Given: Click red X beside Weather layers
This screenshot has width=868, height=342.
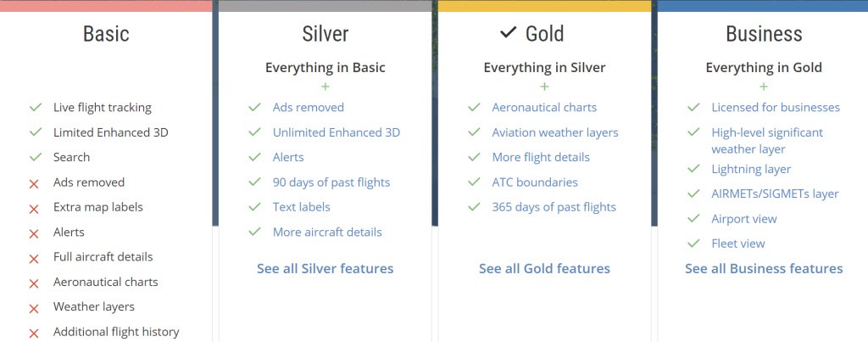Looking at the screenshot, I should click(35, 307).
